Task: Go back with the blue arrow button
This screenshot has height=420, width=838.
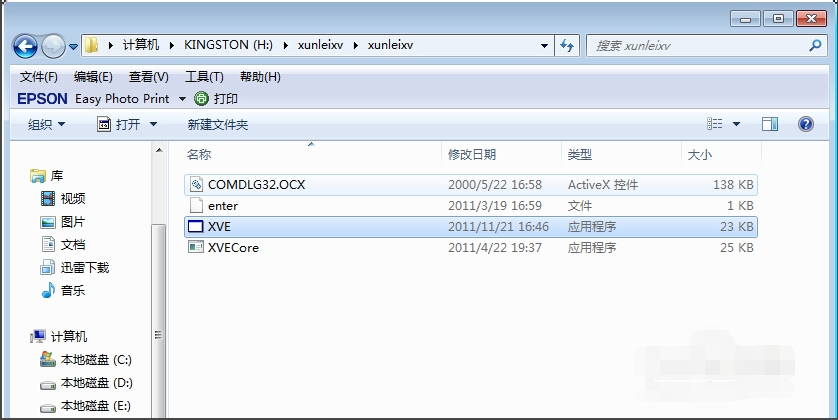Action: 25,46
